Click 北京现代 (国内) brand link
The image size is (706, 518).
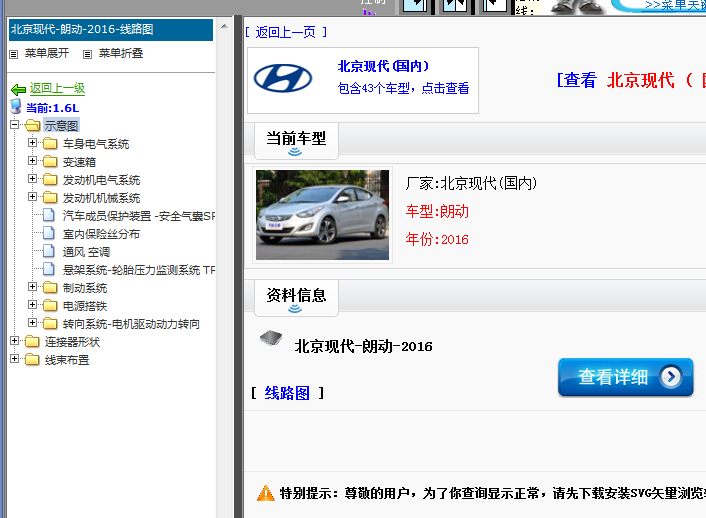tap(383, 66)
